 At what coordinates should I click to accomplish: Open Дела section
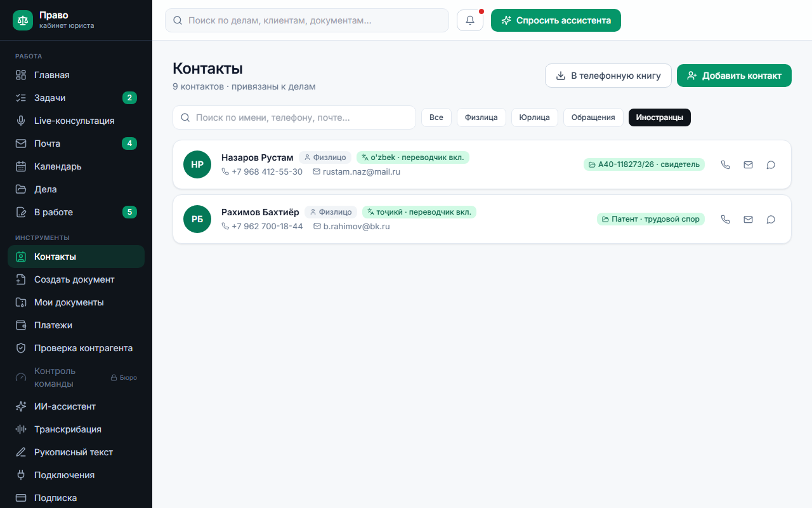tap(76, 189)
